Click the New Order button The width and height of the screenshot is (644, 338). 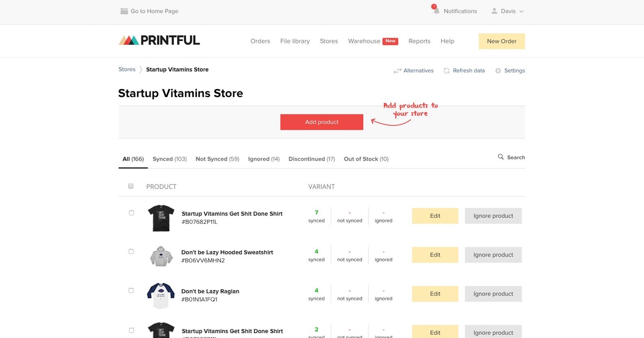pyautogui.click(x=502, y=41)
